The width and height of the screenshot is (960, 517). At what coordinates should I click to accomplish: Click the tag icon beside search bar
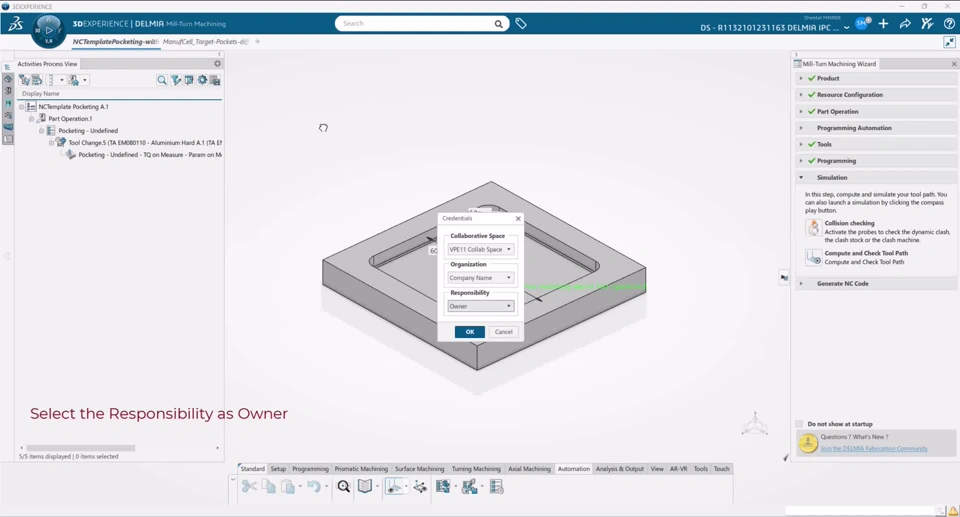pos(521,24)
